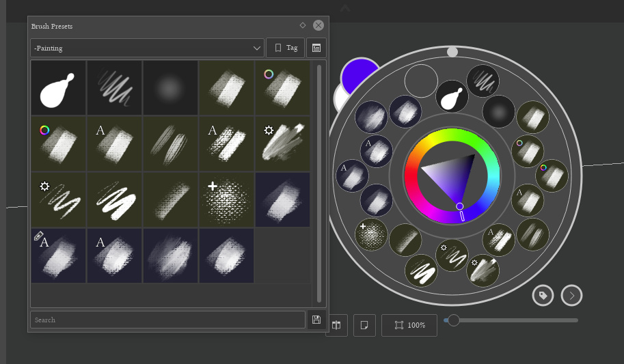Select plus-marked sponge brush in pop-up palette
The image size is (624, 364).
point(371,235)
